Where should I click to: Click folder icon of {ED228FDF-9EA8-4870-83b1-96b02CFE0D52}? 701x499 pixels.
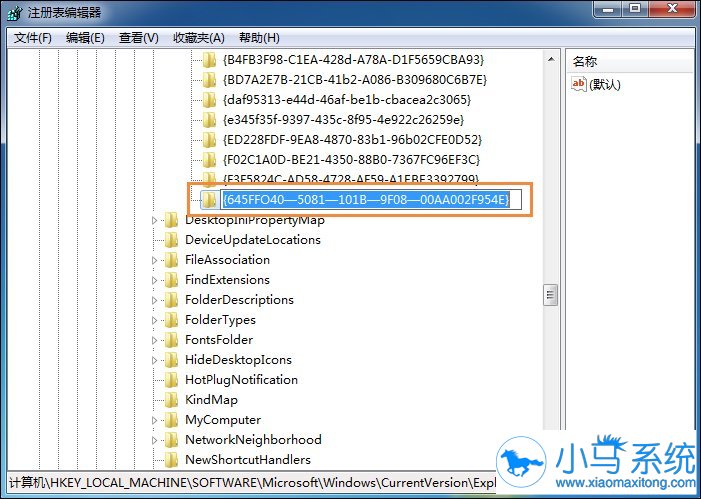point(209,140)
